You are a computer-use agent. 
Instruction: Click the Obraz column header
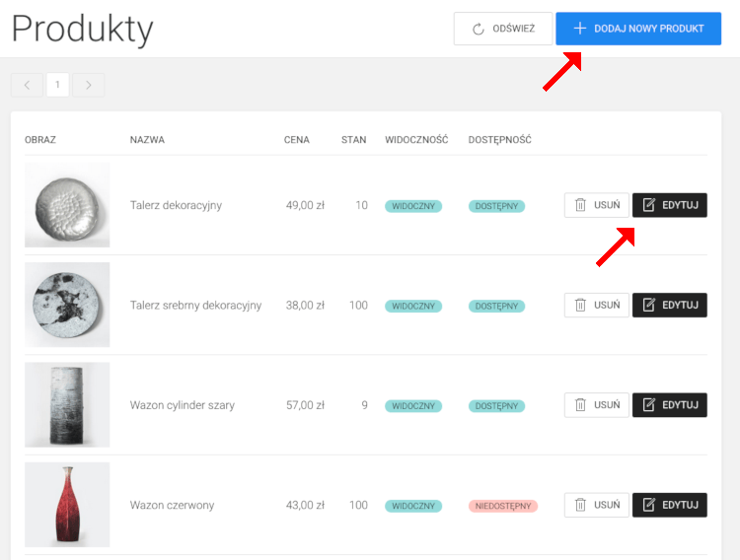(x=40, y=140)
